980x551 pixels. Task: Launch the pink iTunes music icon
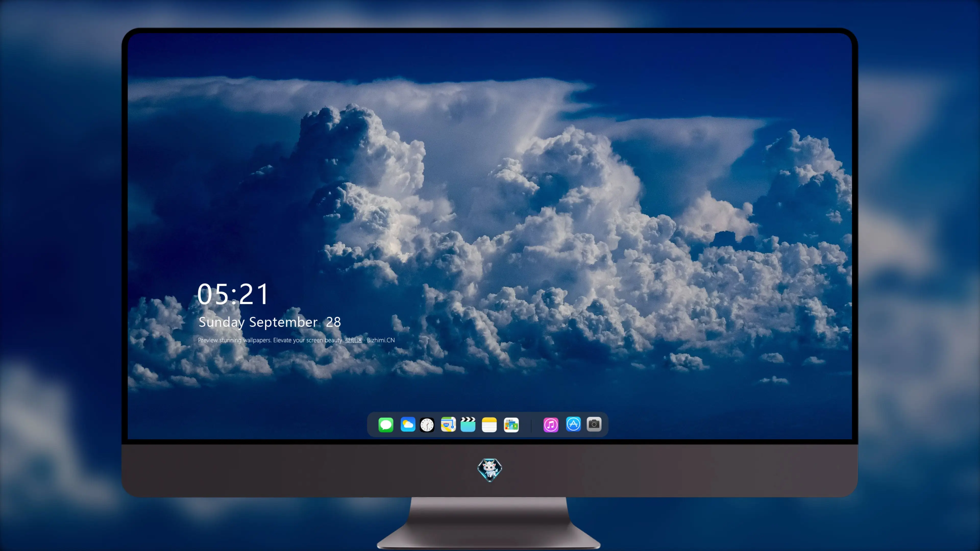pos(551,424)
